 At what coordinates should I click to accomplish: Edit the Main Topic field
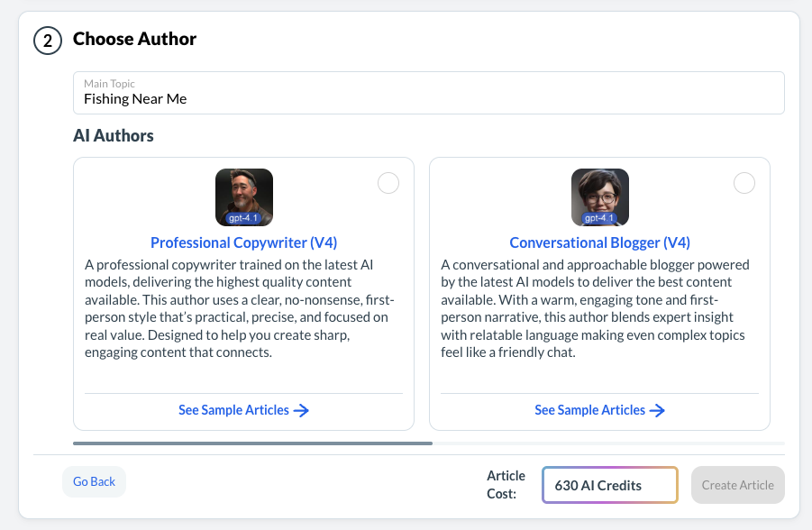coord(428,99)
